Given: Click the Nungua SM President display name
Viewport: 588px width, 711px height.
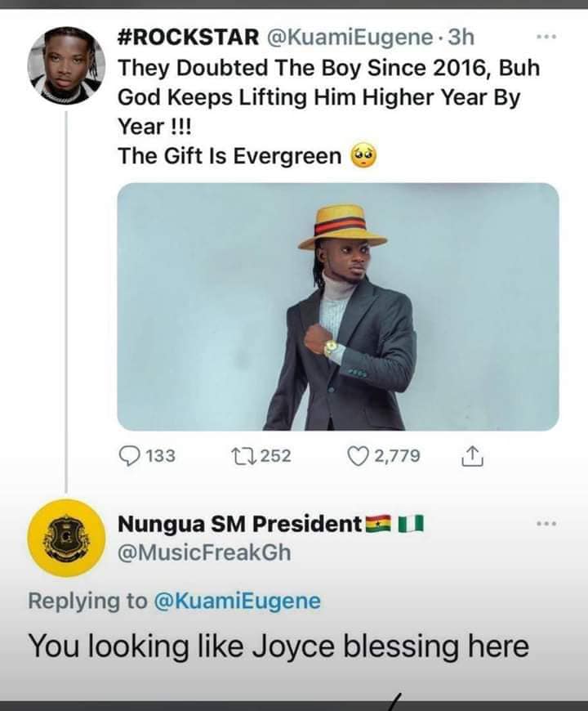Looking at the screenshot, I should tap(239, 523).
